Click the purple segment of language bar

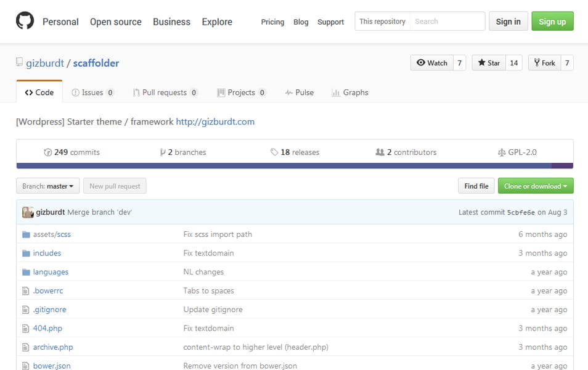pos(562,166)
